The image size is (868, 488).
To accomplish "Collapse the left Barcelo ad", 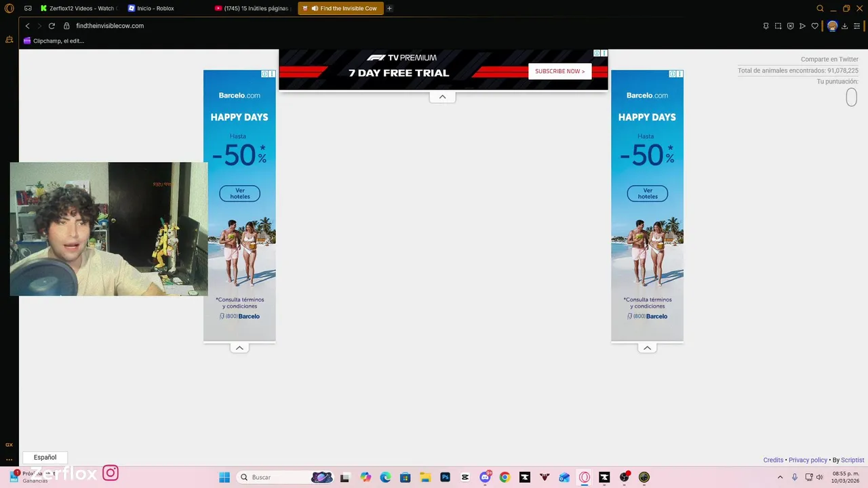I will coord(239,348).
